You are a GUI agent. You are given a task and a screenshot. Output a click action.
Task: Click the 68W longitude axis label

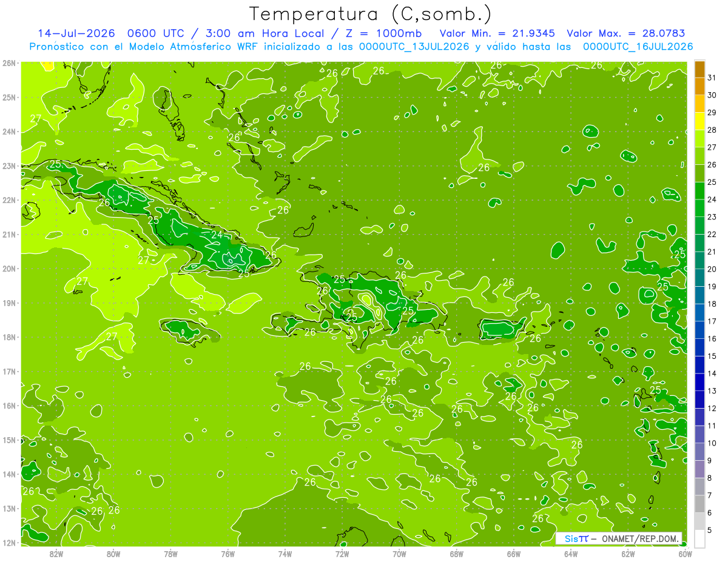[456, 554]
